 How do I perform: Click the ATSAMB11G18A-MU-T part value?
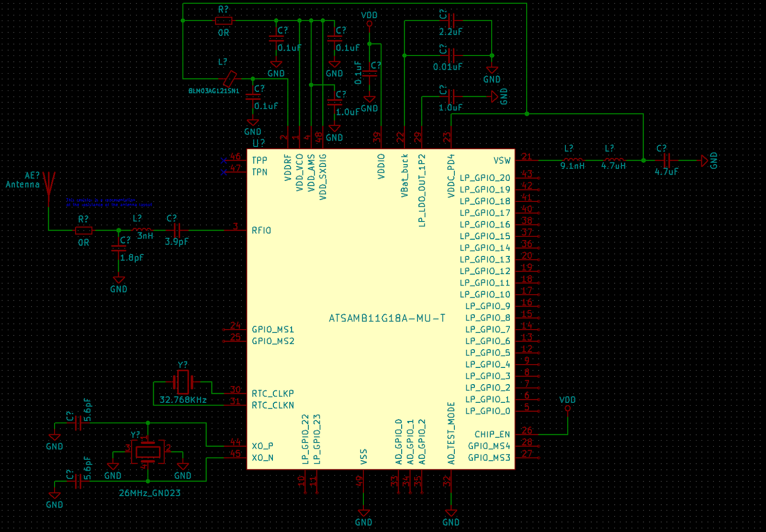tap(387, 318)
